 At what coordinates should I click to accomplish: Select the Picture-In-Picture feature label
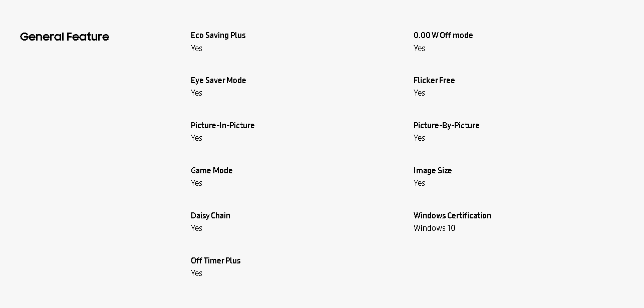click(222, 125)
